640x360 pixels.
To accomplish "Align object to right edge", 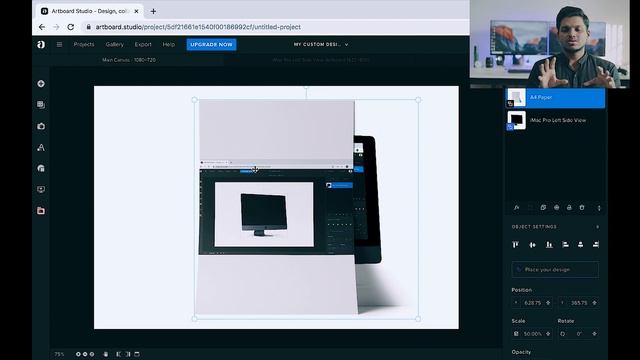I will (x=596, y=244).
